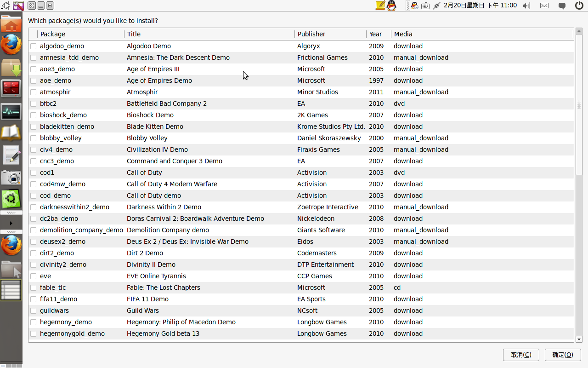588x368 pixels.
Task: Select the list window launcher icon
Action: point(11,290)
